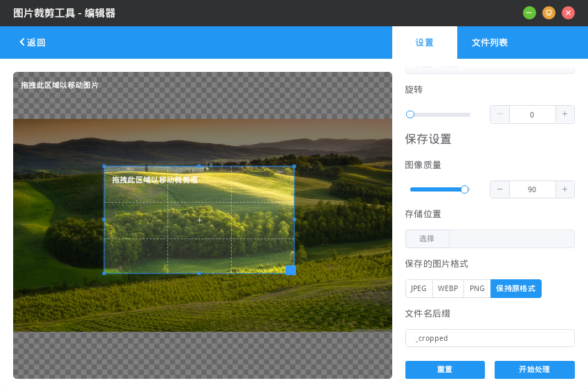Switch to the 文件列表 tab
The height and width of the screenshot is (392, 588).
coord(490,43)
